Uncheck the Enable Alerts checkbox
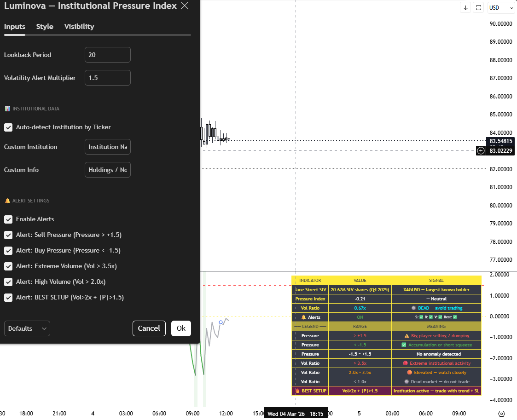Screen dimensions: 517x420 (8, 219)
